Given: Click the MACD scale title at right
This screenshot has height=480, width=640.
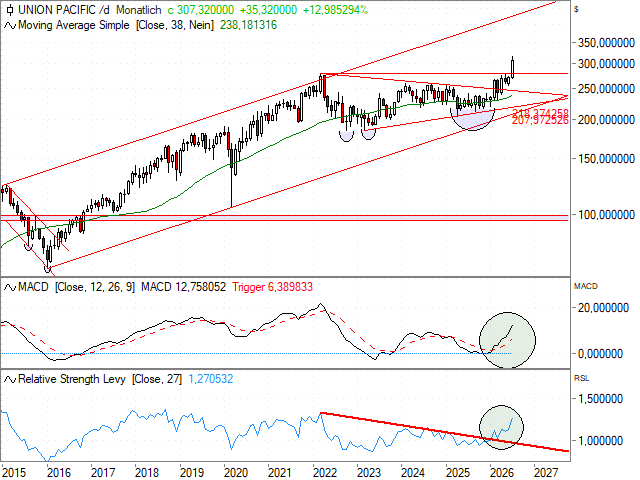Looking at the screenshot, I should point(586,287).
